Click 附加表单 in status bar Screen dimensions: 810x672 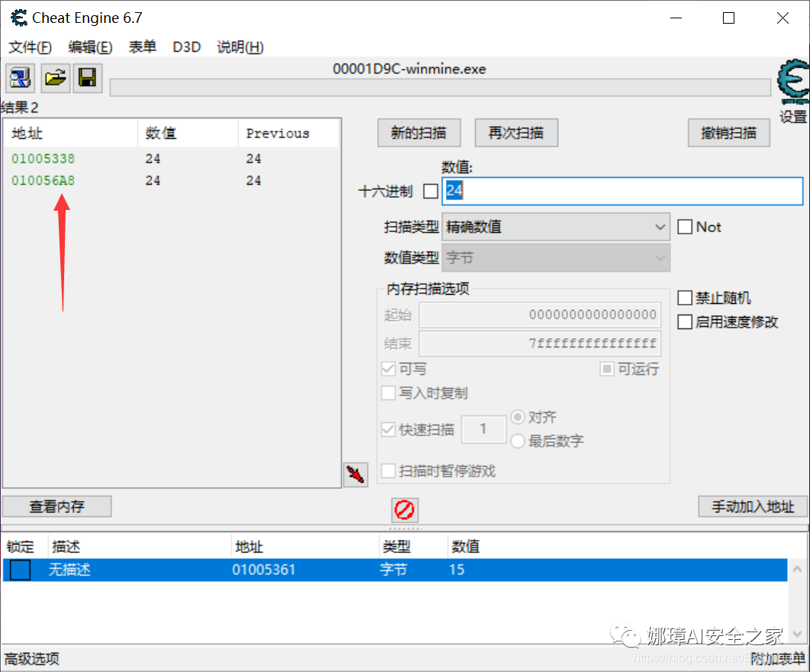click(x=778, y=658)
